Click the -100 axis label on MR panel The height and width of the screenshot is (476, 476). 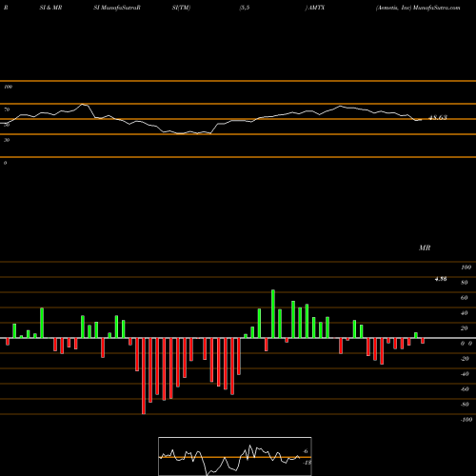coord(466,420)
